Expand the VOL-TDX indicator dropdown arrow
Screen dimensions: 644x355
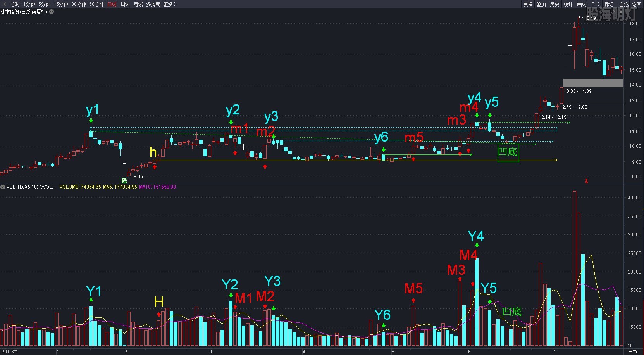coord(3,187)
